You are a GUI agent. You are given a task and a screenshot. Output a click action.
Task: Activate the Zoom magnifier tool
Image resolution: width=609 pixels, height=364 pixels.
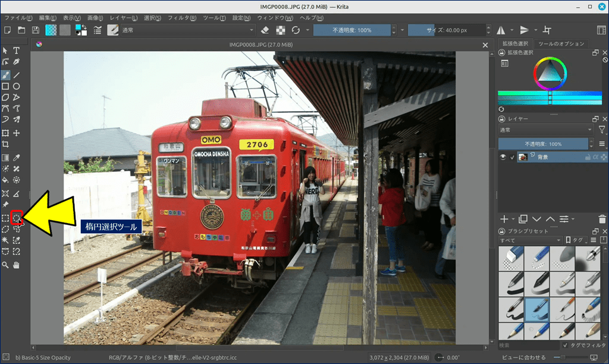(5, 265)
